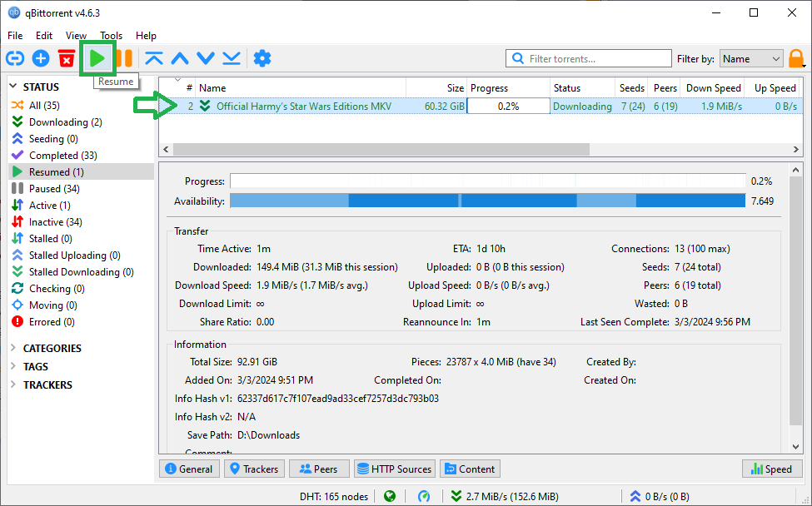Switch to the Trackers tab
Screen dimensions: 812x506
pyautogui.click(x=254, y=469)
